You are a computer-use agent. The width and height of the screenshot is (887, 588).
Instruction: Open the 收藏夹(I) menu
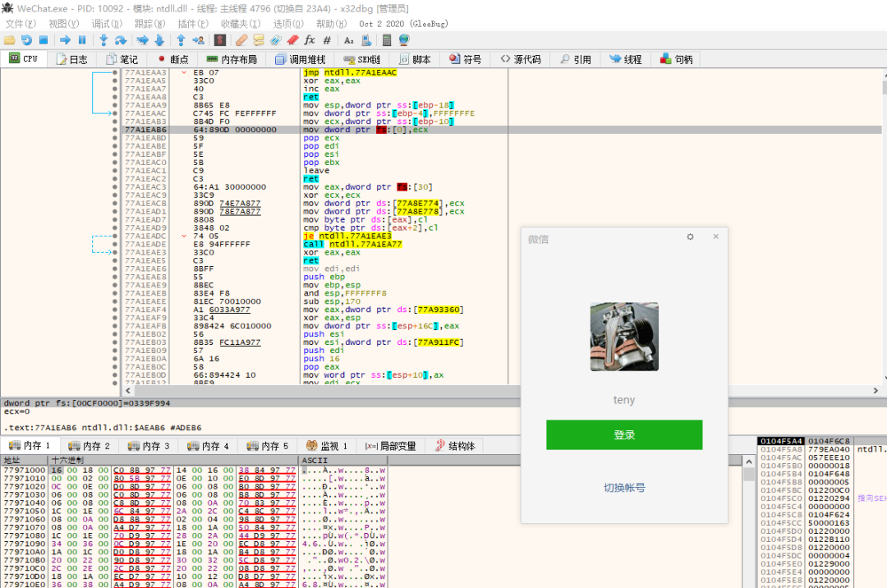tap(241, 24)
